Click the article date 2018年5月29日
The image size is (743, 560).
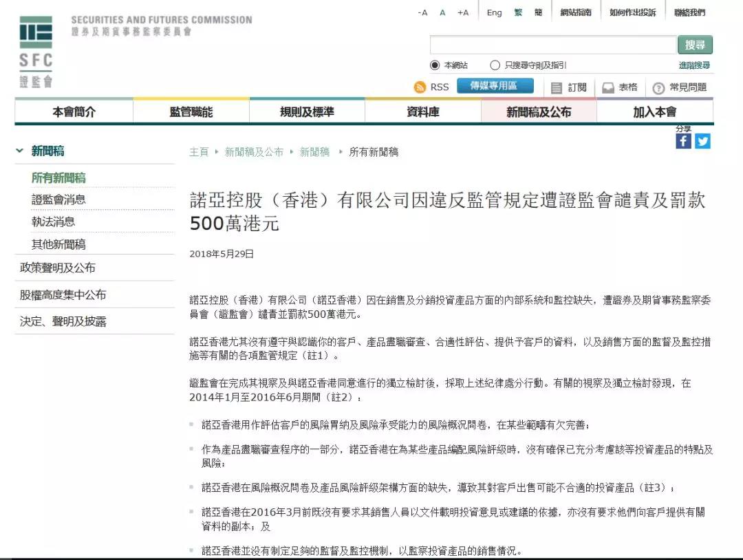[x=222, y=254]
